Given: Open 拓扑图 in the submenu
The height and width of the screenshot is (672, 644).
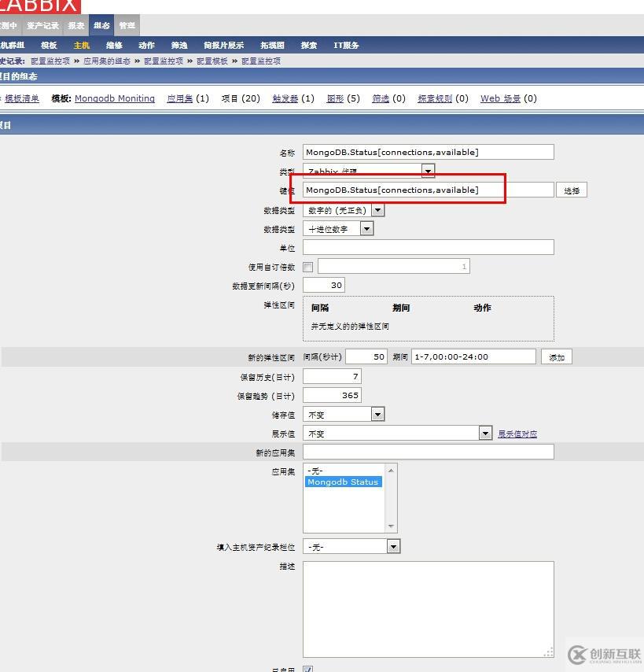Looking at the screenshot, I should tap(272, 46).
